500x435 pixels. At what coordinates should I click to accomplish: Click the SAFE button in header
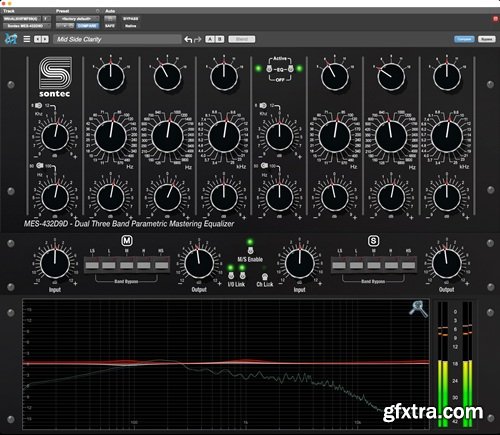[110, 26]
